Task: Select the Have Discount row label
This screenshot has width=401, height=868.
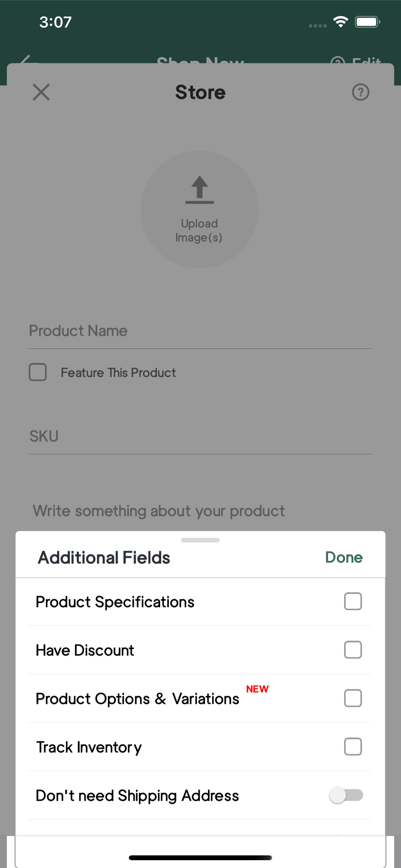Action: tap(85, 651)
